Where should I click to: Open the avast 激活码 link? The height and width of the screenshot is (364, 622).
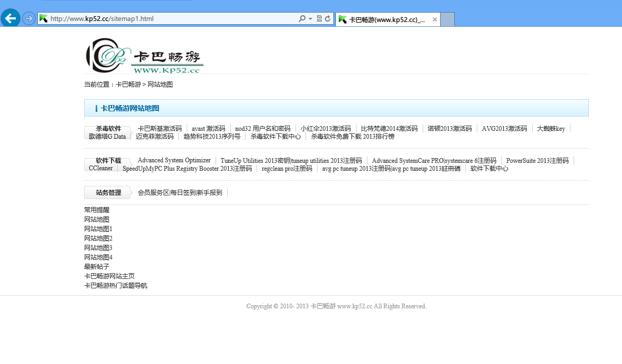(208, 128)
